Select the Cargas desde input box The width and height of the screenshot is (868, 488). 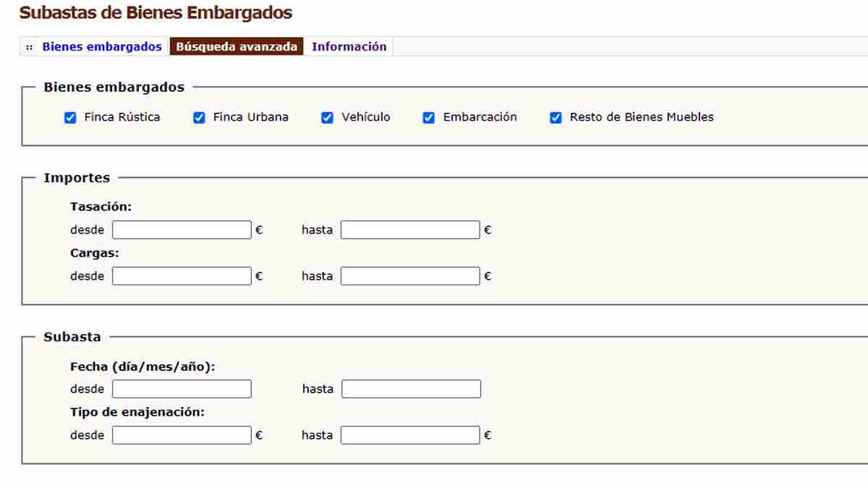182,276
